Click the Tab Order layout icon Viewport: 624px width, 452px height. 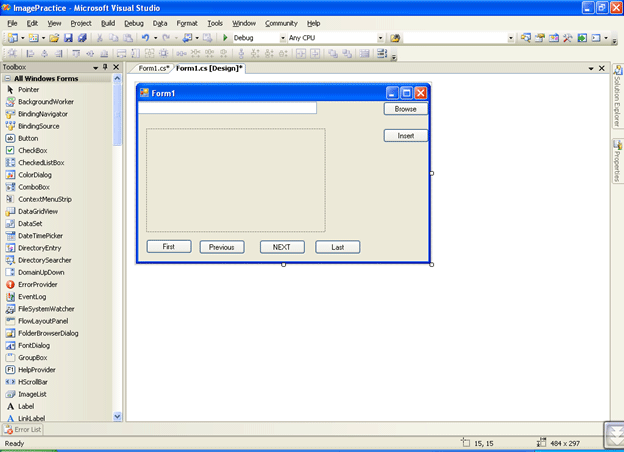click(x=382, y=53)
